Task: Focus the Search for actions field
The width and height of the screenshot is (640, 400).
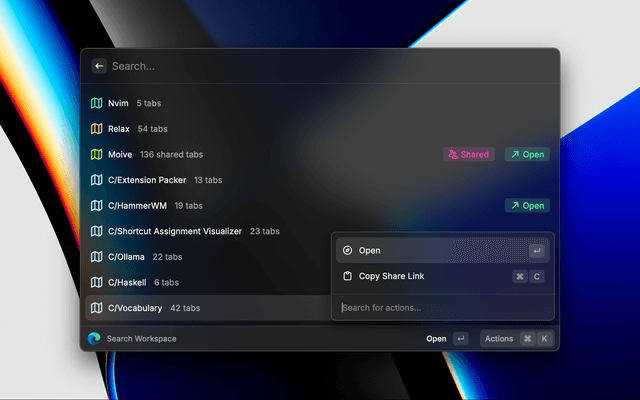Action: [440, 307]
